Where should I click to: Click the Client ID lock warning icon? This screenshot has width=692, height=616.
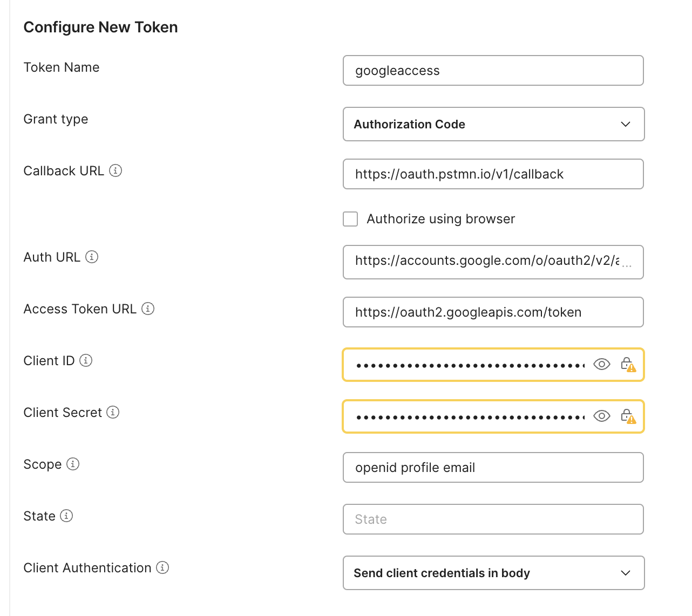click(628, 365)
